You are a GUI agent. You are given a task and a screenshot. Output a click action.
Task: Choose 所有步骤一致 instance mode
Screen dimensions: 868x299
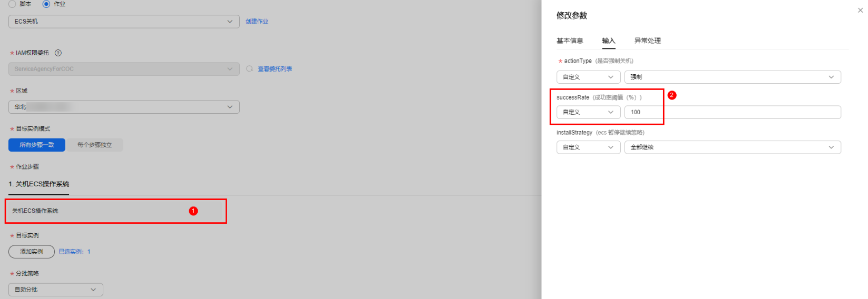point(37,145)
